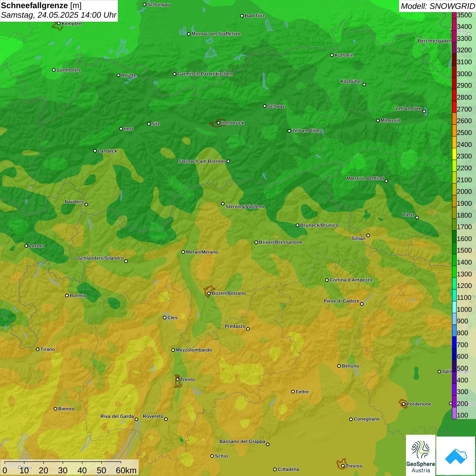Click the Trento city marker dot
The height and width of the screenshot is (476, 476).
point(177,379)
